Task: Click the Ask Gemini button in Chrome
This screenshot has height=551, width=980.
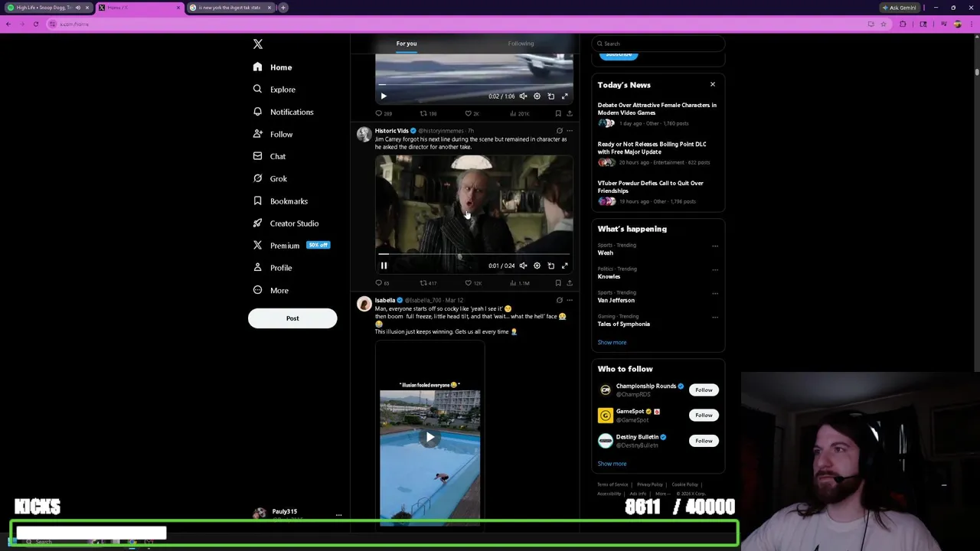Action: pyautogui.click(x=899, y=8)
